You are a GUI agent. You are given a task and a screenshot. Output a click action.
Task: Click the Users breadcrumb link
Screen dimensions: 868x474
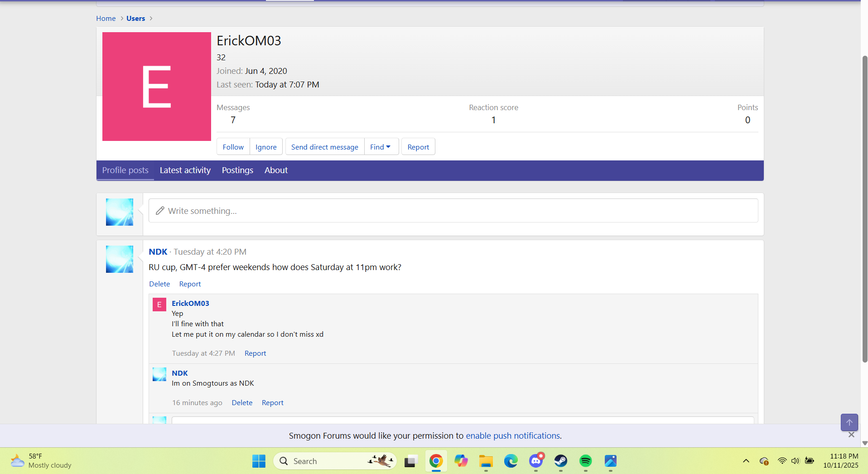click(x=135, y=19)
